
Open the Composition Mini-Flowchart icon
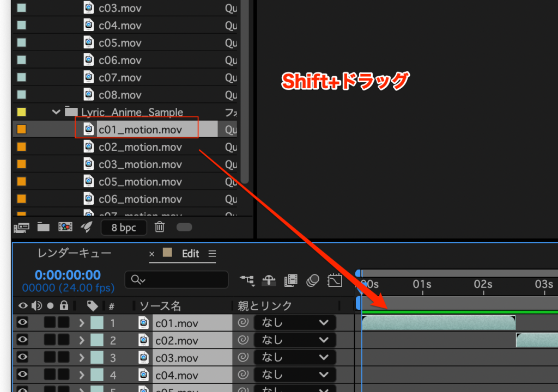(247, 280)
